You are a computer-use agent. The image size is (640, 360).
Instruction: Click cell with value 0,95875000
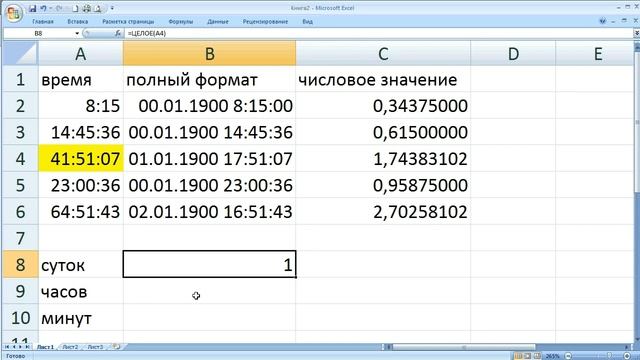pyautogui.click(x=383, y=185)
